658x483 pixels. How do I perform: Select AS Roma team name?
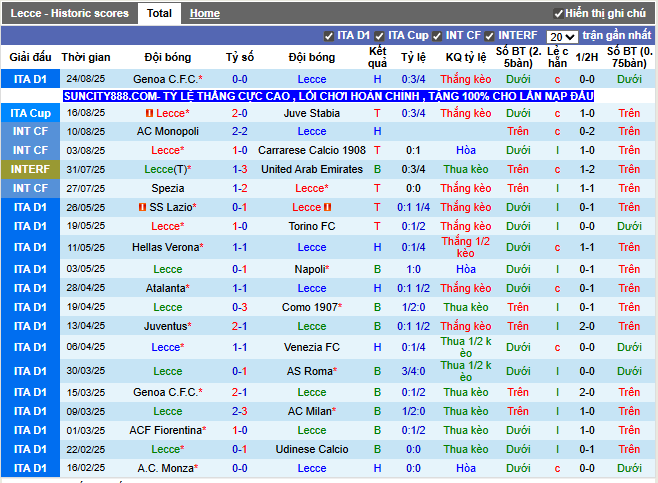pos(310,371)
